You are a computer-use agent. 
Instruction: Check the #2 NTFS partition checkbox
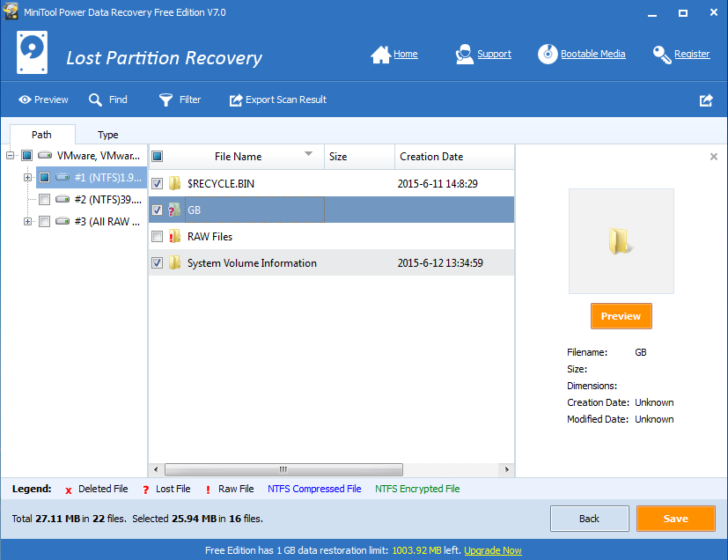[45, 199]
